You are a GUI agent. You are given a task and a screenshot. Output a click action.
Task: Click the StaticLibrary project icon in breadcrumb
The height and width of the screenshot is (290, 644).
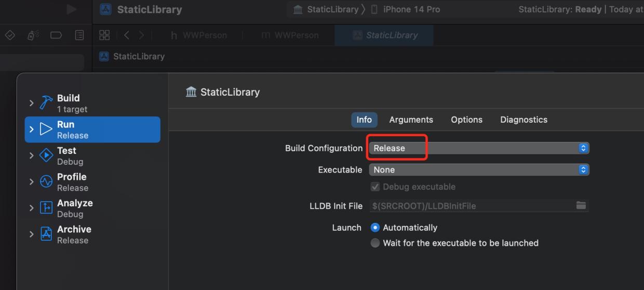pos(104,56)
